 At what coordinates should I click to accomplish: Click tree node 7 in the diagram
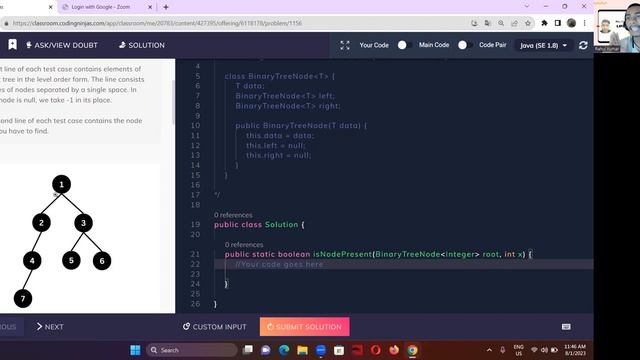[23, 299]
